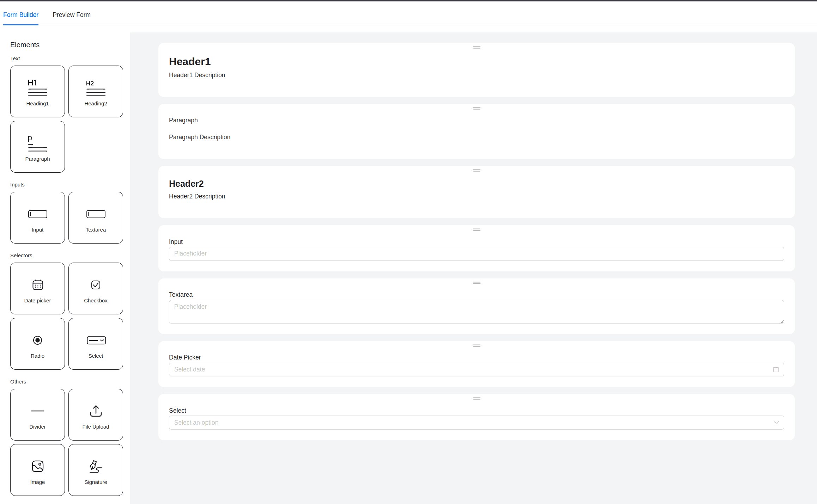The width and height of the screenshot is (817, 504).
Task: Select the Paragraph element in the sidebar
Action: (x=37, y=147)
